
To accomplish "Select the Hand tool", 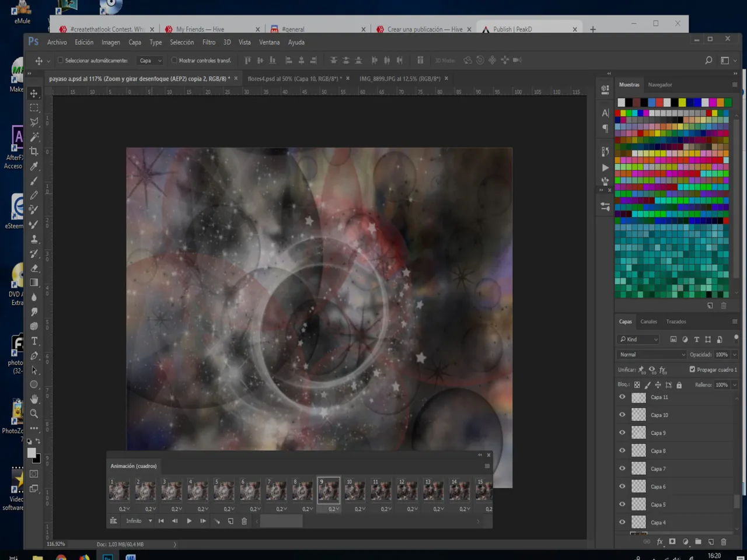I will (34, 399).
